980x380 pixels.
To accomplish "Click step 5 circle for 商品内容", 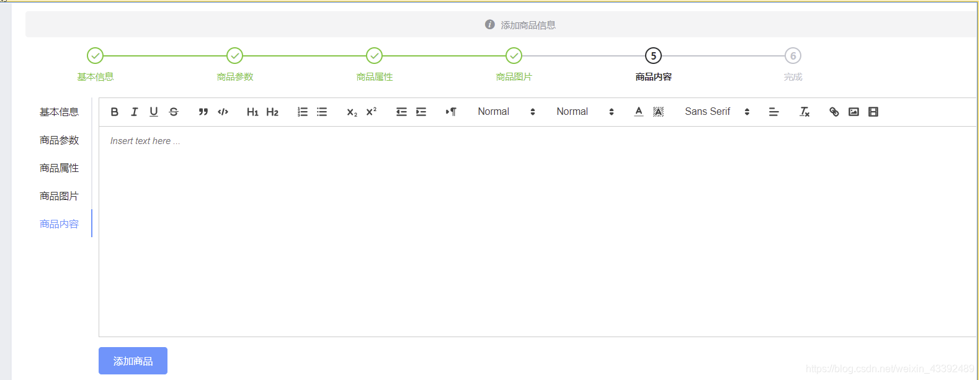I will coord(653,56).
